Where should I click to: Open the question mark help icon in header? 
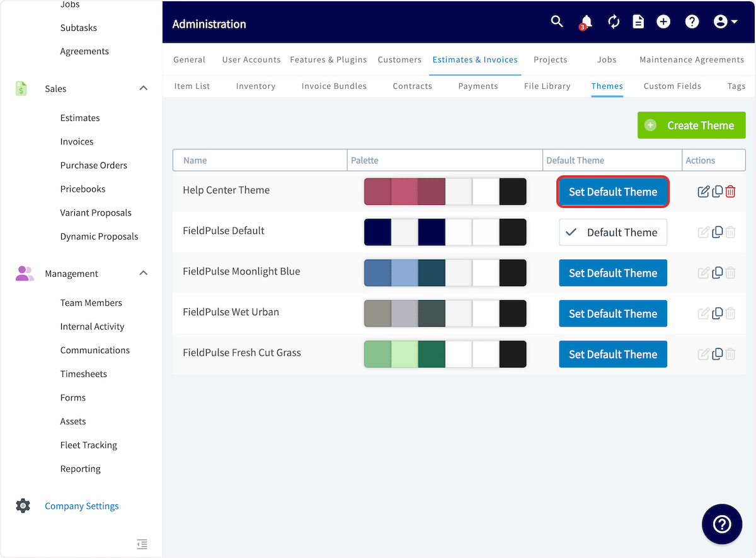(x=692, y=22)
